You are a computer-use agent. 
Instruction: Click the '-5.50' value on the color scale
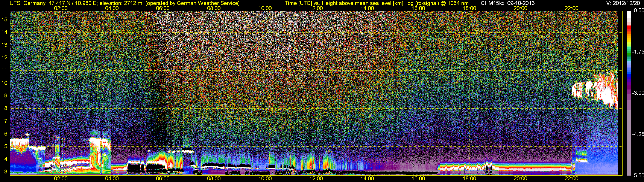tap(638, 176)
